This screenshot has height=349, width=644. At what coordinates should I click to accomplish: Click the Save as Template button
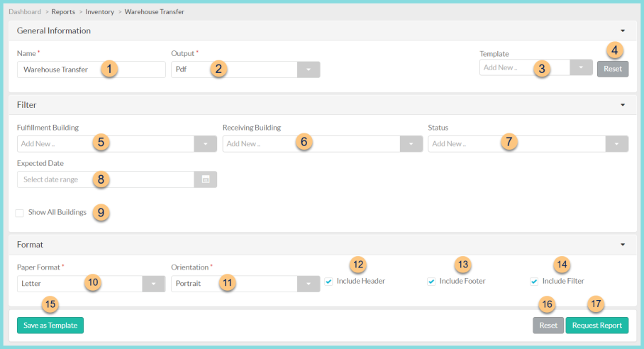tap(50, 325)
